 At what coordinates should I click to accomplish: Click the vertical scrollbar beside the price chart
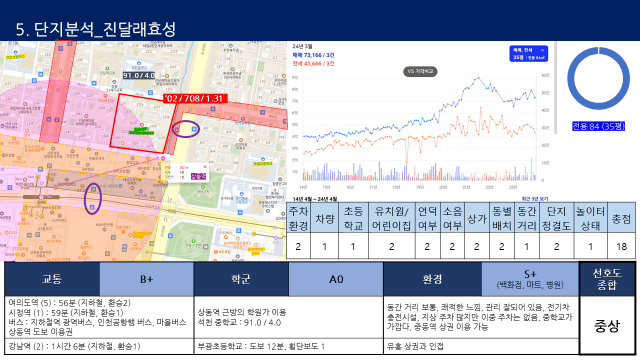(x=555, y=87)
